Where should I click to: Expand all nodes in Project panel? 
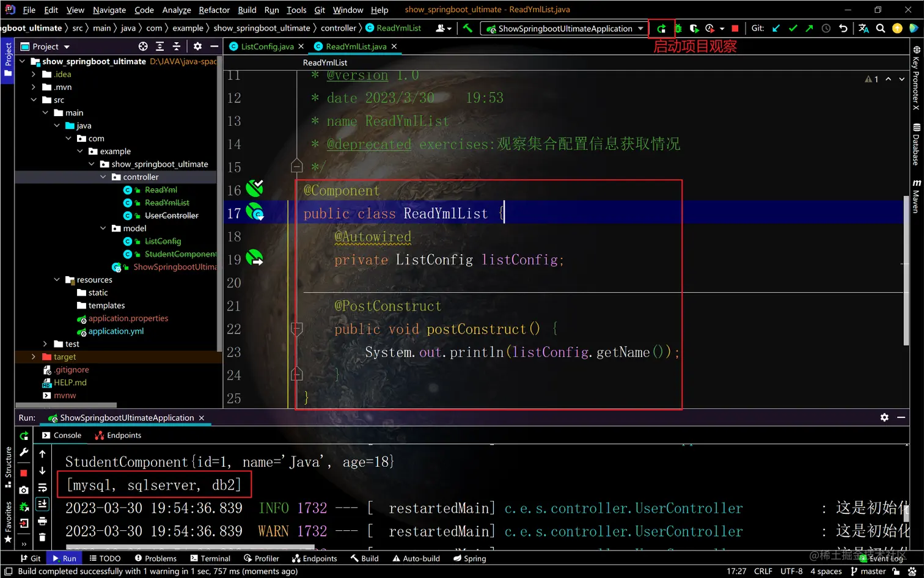159,46
